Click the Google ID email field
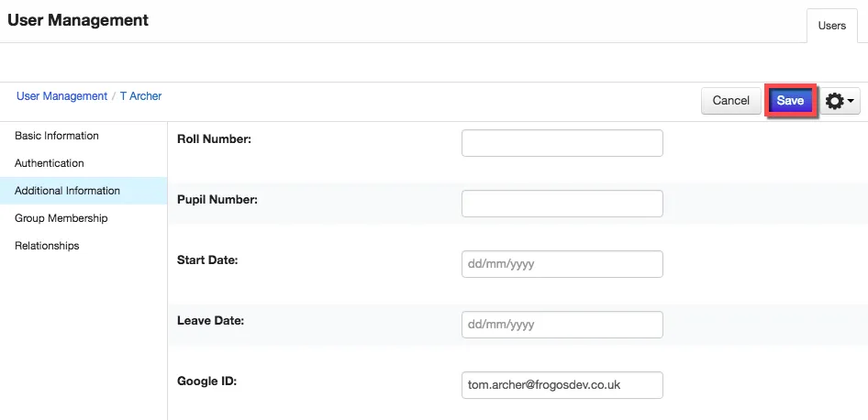This screenshot has width=868, height=420. [x=562, y=385]
